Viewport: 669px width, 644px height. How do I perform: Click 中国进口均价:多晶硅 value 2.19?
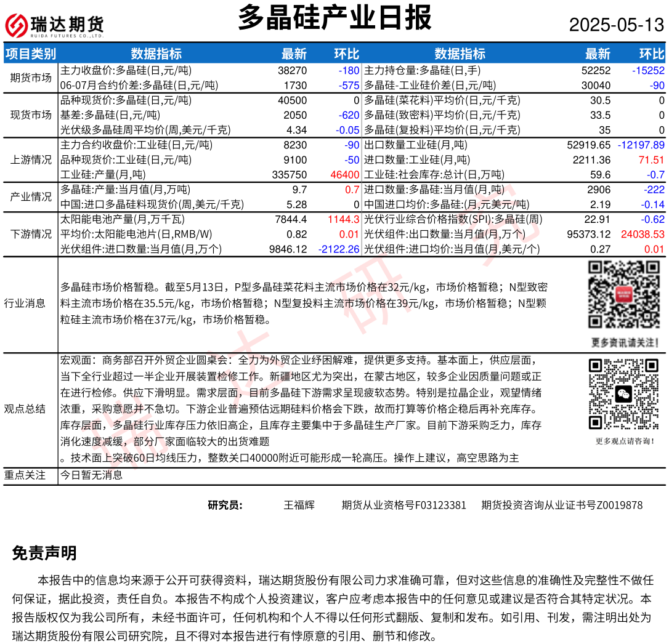(600, 205)
